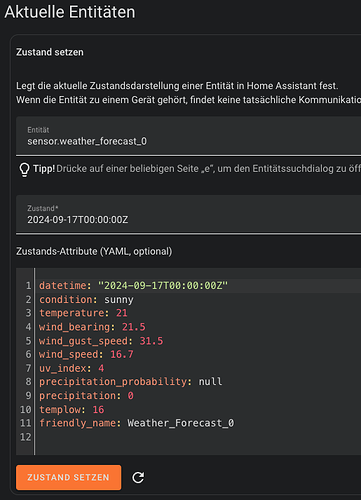
Task: Click the wind_speed value 16.7
Action: (x=122, y=354)
